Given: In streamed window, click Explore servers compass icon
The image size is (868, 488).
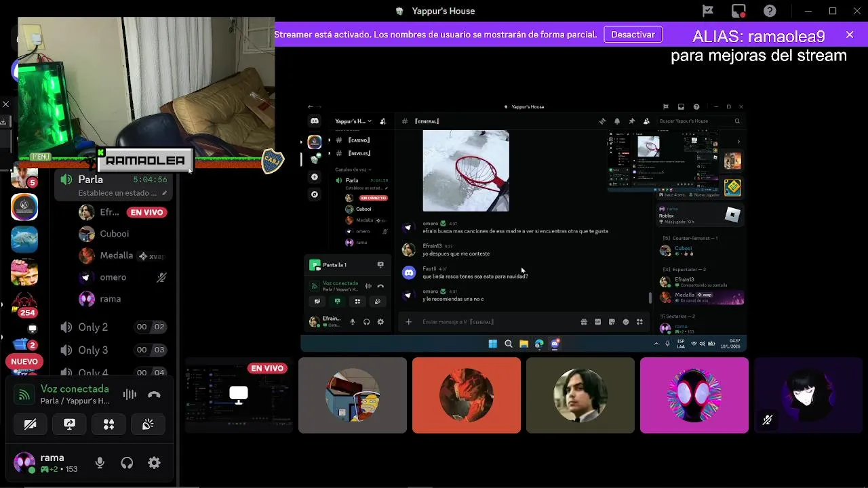Looking at the screenshot, I should (314, 195).
